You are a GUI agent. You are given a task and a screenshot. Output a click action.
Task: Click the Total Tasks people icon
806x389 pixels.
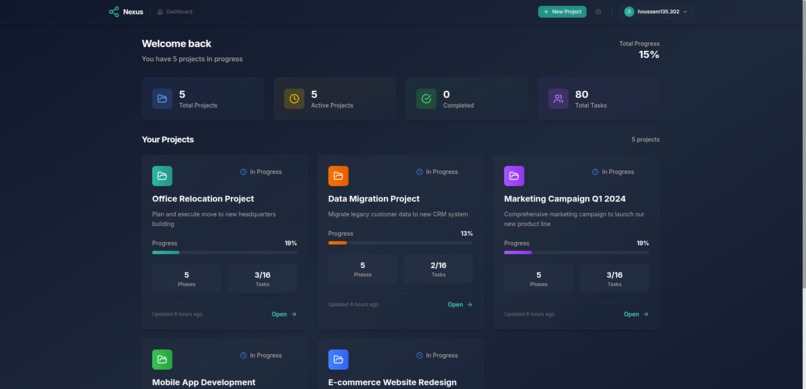[558, 99]
